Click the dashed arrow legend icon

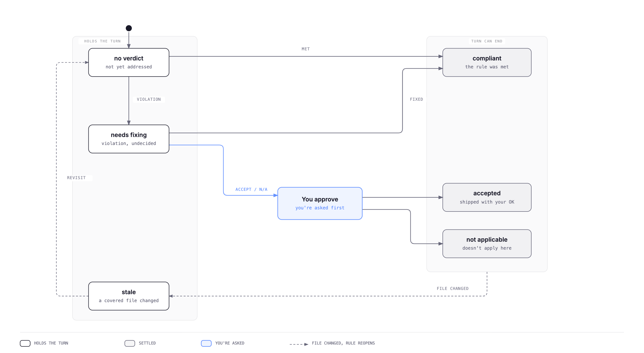(299, 344)
